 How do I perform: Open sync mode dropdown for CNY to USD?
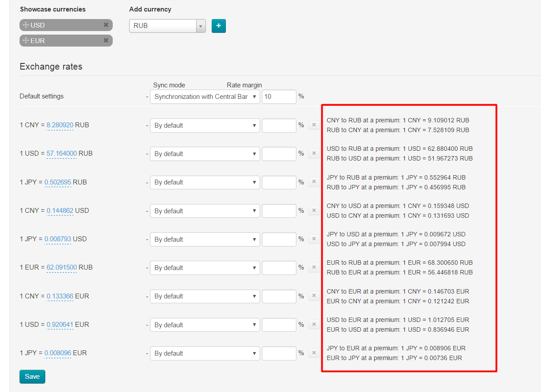point(205,211)
